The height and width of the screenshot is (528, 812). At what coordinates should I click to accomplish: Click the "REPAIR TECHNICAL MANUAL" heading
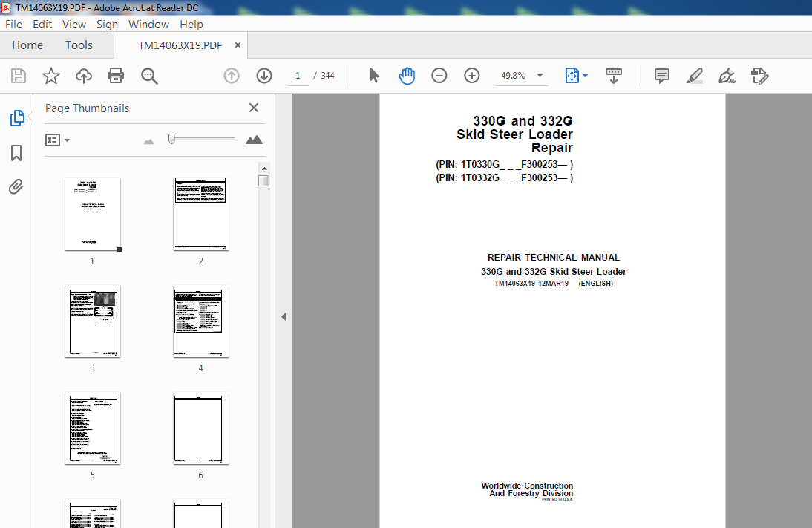[x=553, y=258]
